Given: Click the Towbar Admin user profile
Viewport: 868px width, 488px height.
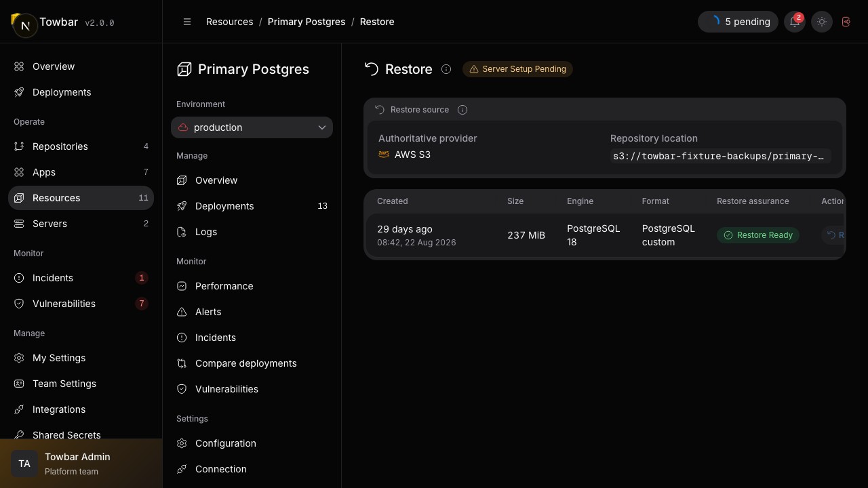Looking at the screenshot, I should point(81,464).
